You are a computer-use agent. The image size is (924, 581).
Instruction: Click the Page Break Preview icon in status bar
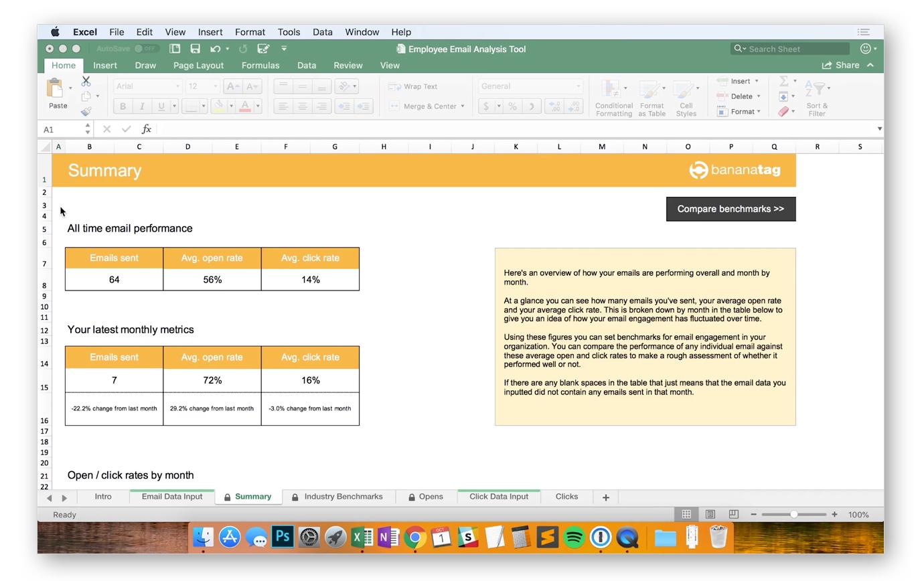[x=733, y=514]
